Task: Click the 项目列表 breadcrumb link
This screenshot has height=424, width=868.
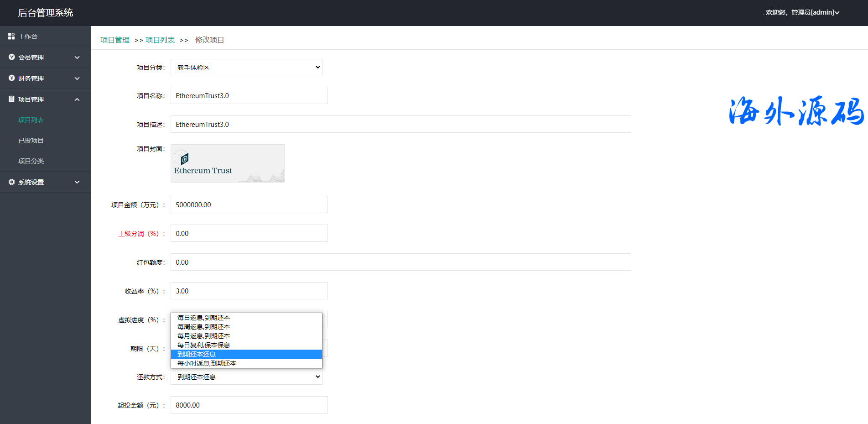Action: pos(160,40)
